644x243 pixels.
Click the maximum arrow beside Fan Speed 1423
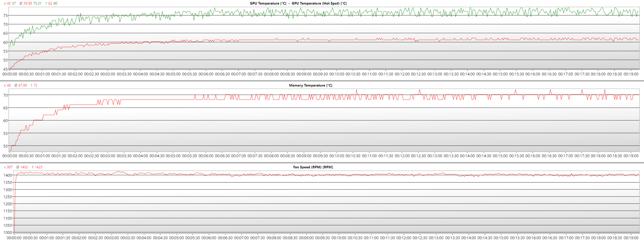[33, 167]
